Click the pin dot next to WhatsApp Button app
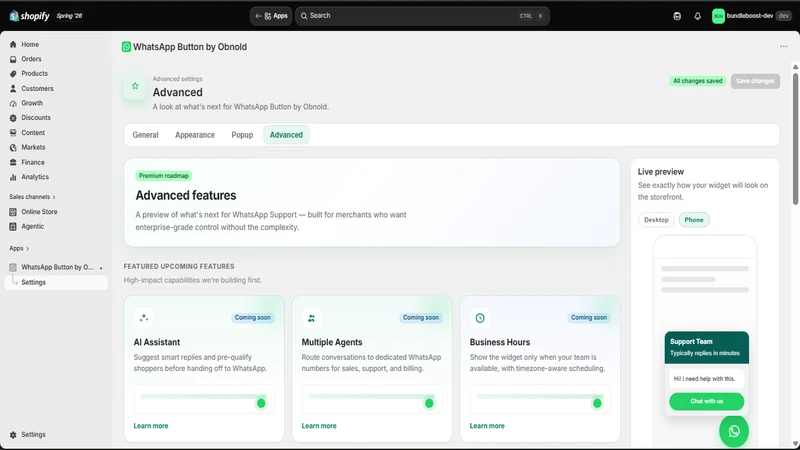 pyautogui.click(x=101, y=268)
